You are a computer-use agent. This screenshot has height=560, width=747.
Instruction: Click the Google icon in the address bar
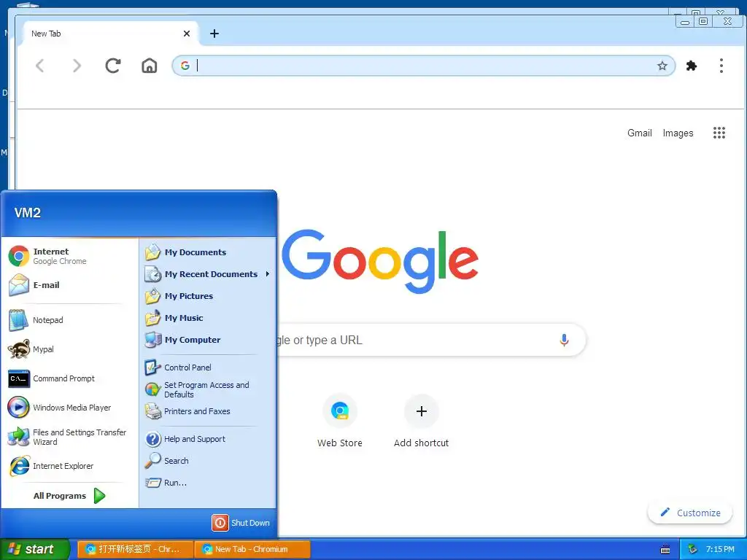coord(185,66)
